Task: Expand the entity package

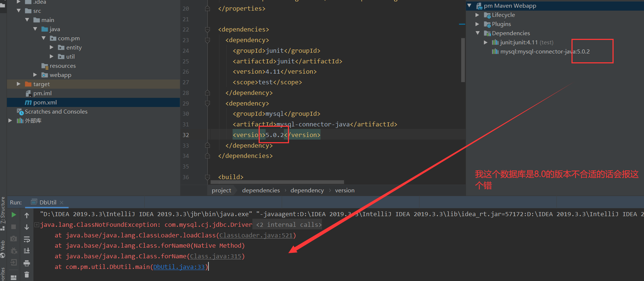Action: coord(52,47)
